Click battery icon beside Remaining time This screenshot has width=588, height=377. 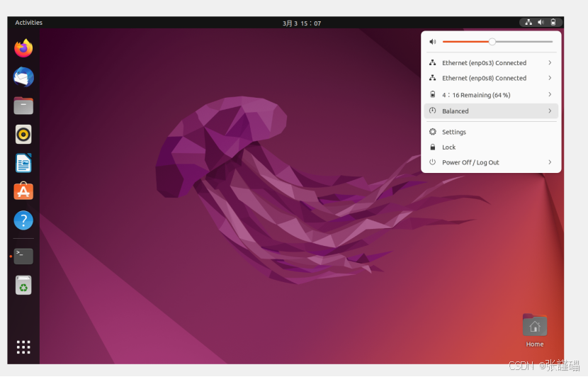433,94
